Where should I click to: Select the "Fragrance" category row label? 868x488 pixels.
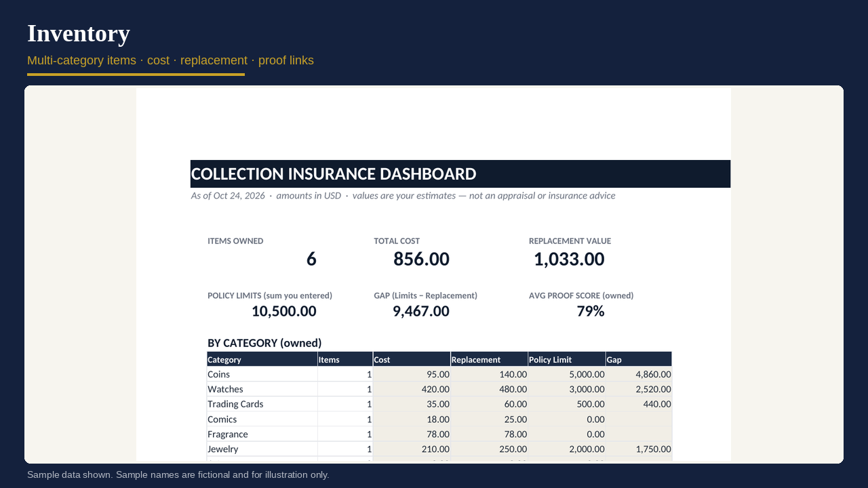(x=228, y=434)
